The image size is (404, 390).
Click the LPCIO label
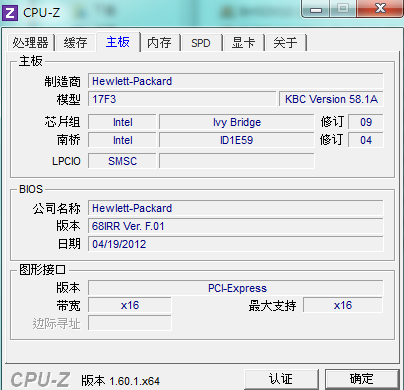tap(66, 161)
